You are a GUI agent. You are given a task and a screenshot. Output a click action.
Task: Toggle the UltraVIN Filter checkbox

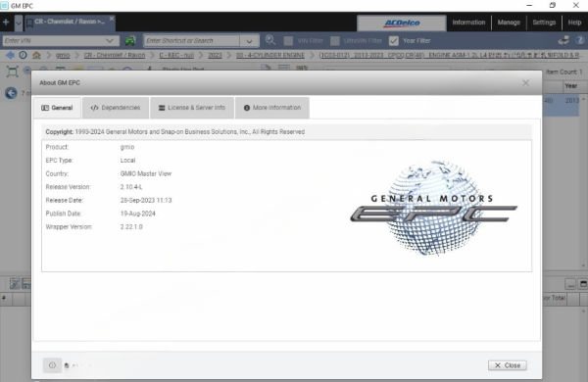point(335,41)
